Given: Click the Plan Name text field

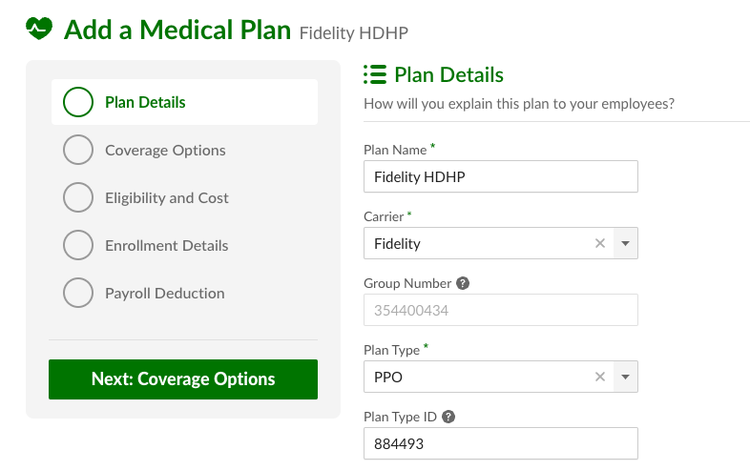Looking at the screenshot, I should click(501, 176).
